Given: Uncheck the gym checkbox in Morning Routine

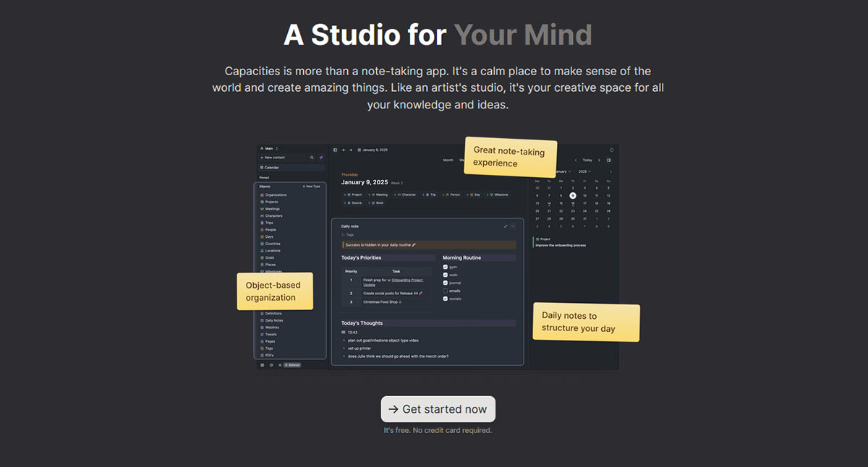Looking at the screenshot, I should pyautogui.click(x=446, y=267).
